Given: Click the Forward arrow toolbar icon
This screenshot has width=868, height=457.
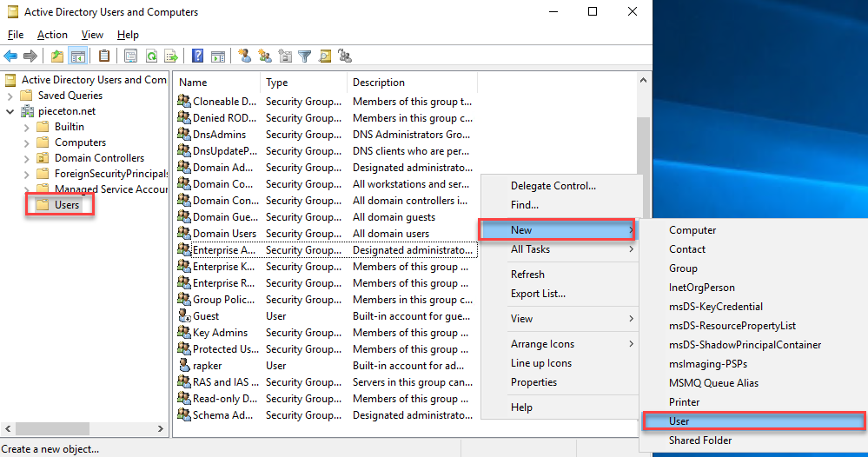Looking at the screenshot, I should pos(30,56).
